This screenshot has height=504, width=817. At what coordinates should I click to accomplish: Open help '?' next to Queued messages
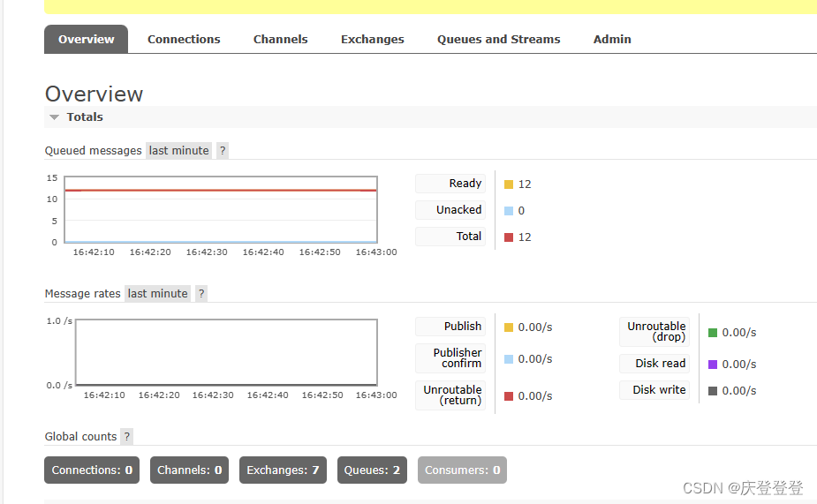click(223, 150)
